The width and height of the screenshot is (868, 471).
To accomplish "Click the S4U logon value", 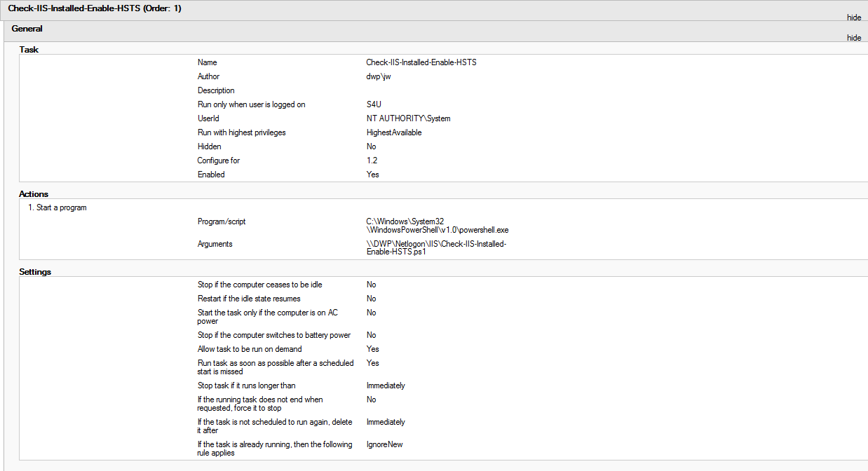I will (x=374, y=104).
